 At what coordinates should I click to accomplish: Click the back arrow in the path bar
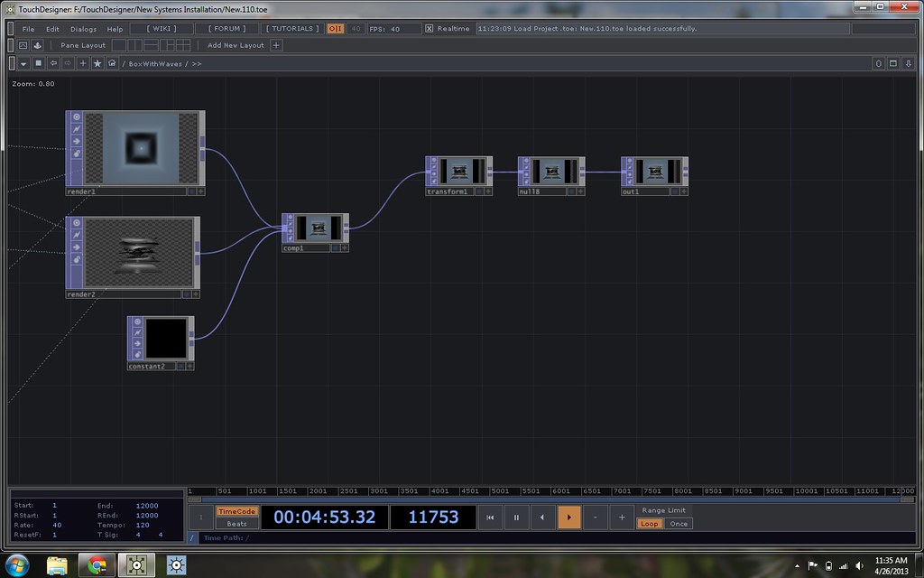tap(53, 64)
